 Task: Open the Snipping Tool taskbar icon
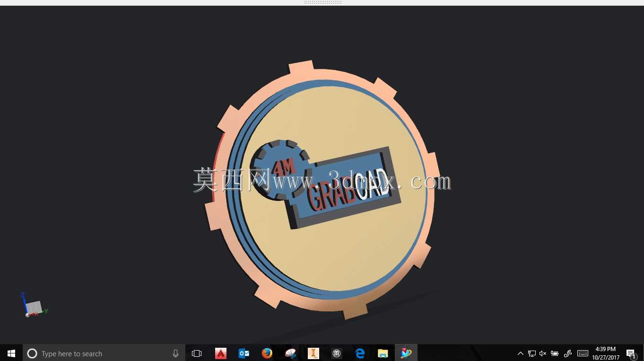click(290, 353)
